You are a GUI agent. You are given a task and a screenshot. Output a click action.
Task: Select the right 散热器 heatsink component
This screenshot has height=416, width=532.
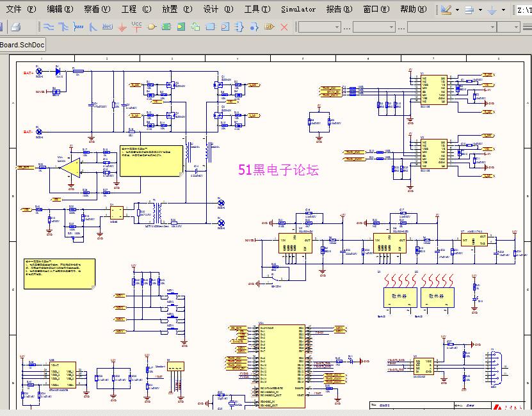pyautogui.click(x=437, y=298)
